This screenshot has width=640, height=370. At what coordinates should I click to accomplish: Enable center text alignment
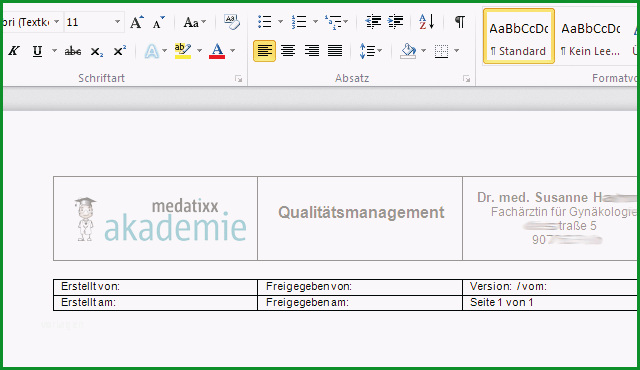pyautogui.click(x=288, y=51)
